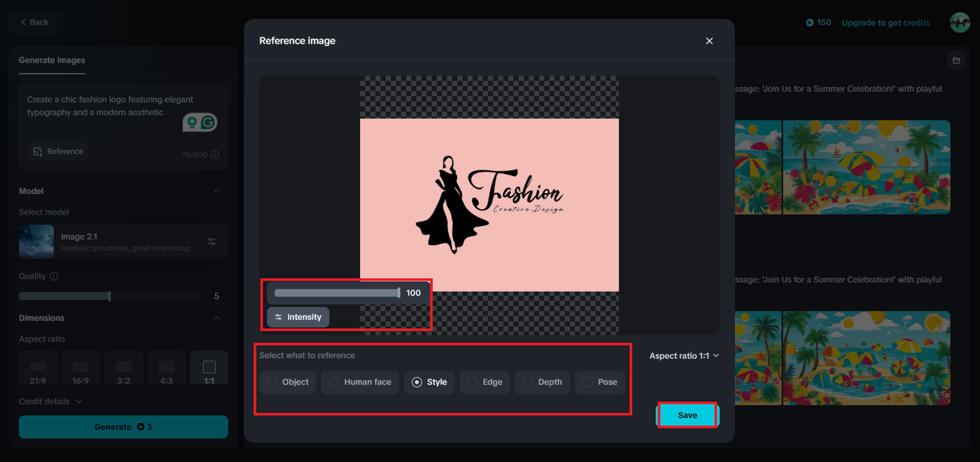Click the Intensity value 100

pyautogui.click(x=413, y=293)
